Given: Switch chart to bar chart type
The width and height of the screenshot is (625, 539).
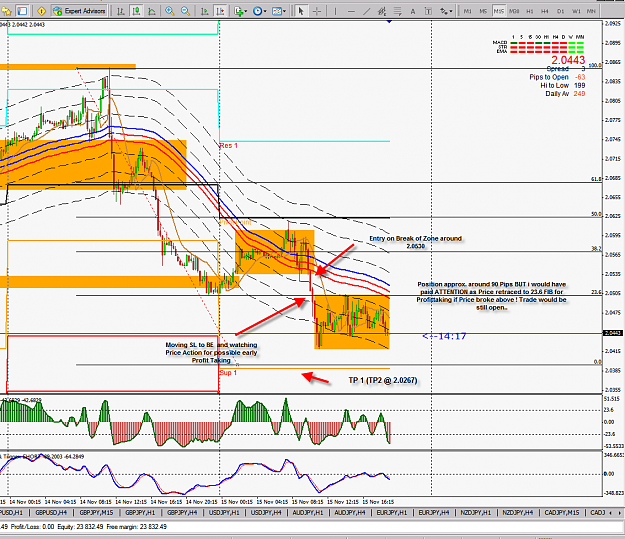Looking at the screenshot, I should tap(120, 11).
